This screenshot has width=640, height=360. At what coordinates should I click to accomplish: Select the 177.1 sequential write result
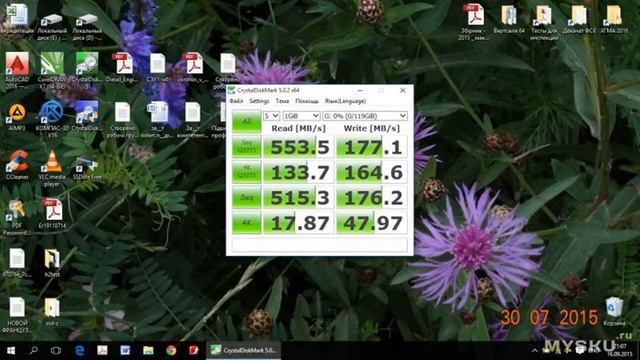click(x=371, y=147)
